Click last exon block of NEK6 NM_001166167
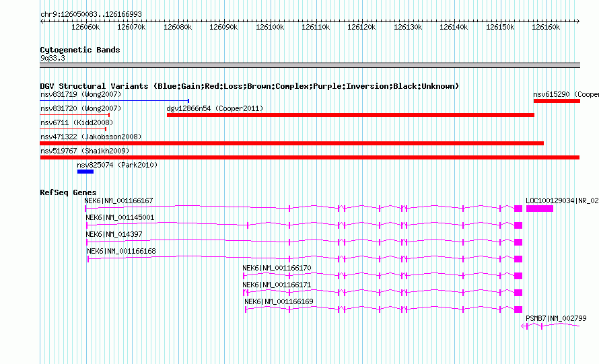The height and width of the screenshot is (364, 599). point(518,209)
